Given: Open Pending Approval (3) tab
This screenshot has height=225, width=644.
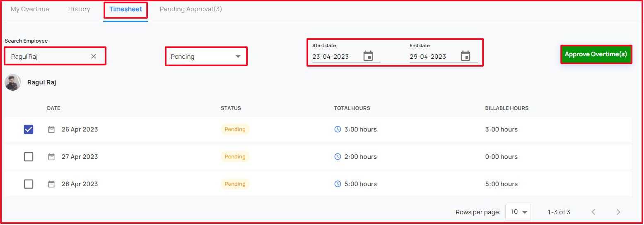Looking at the screenshot, I should 191,9.
